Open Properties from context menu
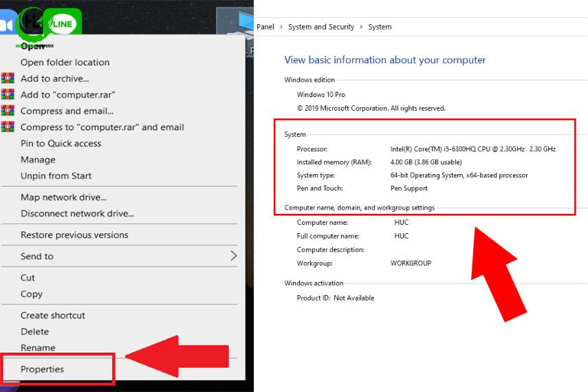Viewport: 588px width, 392px height. [42, 369]
